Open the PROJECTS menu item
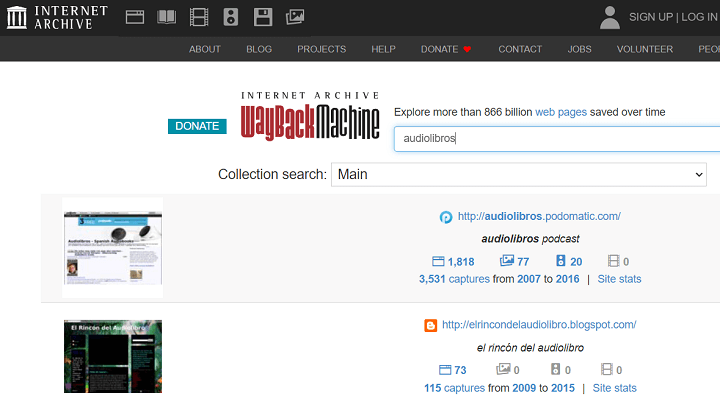This screenshot has height=410, width=720. (x=321, y=49)
